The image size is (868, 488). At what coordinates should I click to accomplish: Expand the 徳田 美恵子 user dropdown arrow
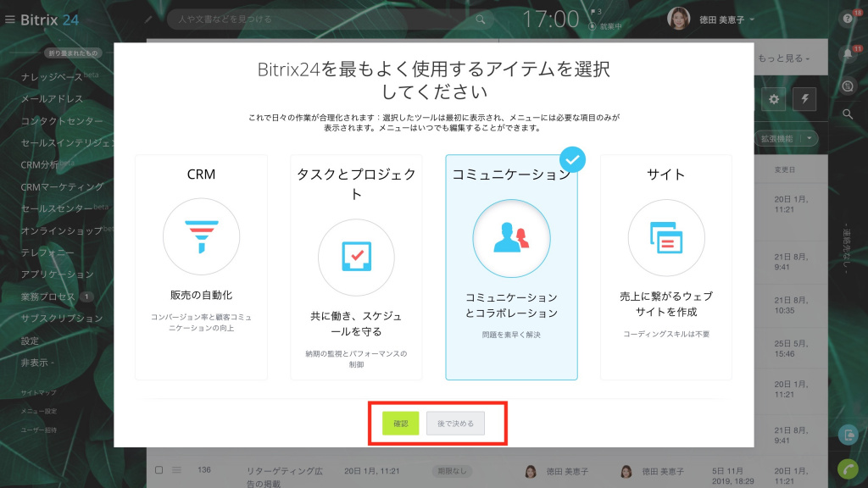click(x=752, y=19)
